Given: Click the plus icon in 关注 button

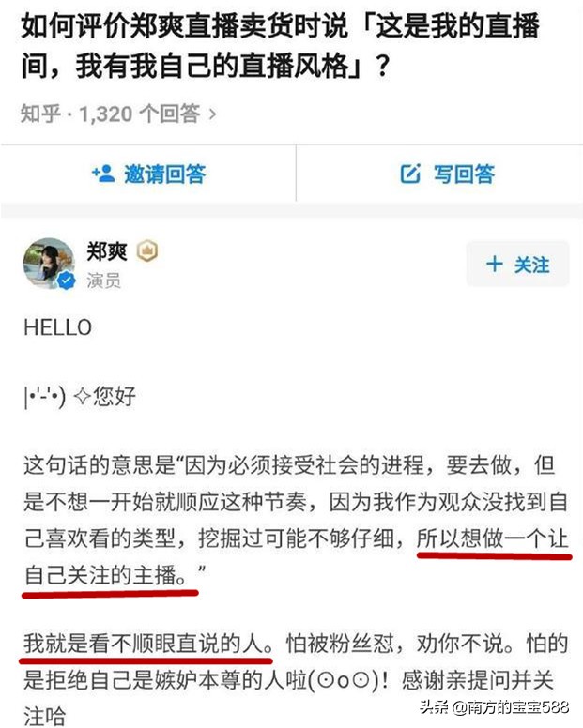Looking at the screenshot, I should (495, 264).
